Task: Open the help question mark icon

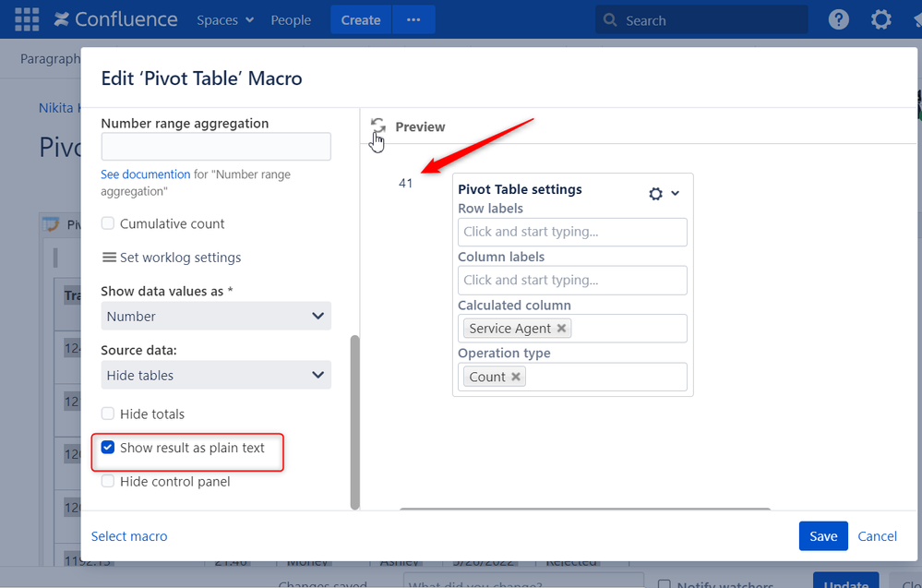Action: tap(839, 19)
